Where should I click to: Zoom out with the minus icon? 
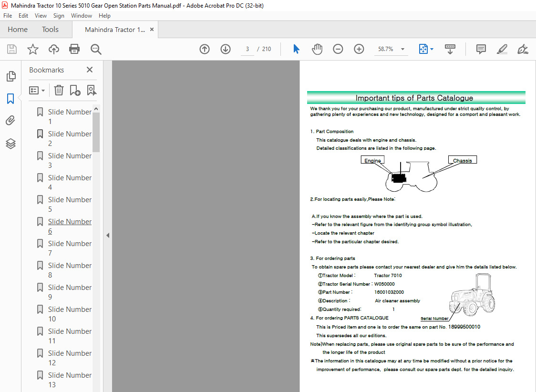pos(338,49)
